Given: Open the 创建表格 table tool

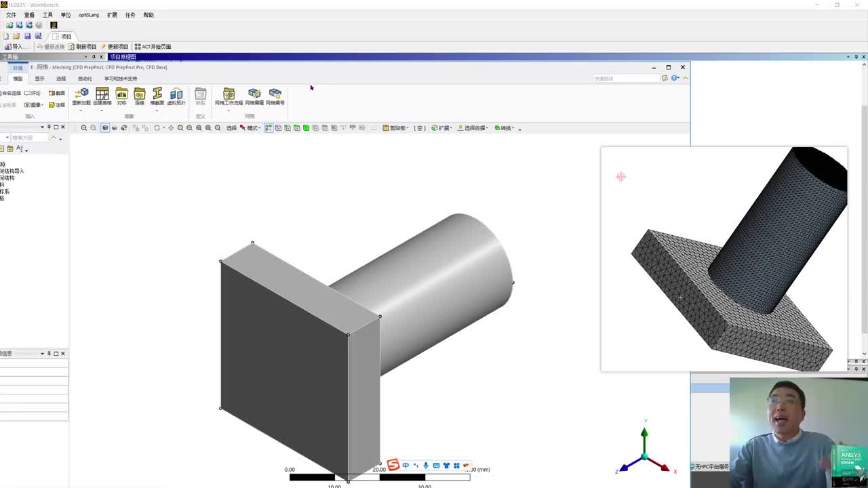Looking at the screenshot, I should 102,96.
